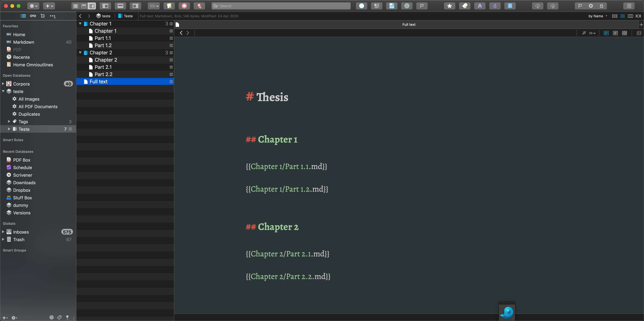Select the sidebar three-dots extras icon
This screenshot has height=321, width=644.
[x=53, y=16]
